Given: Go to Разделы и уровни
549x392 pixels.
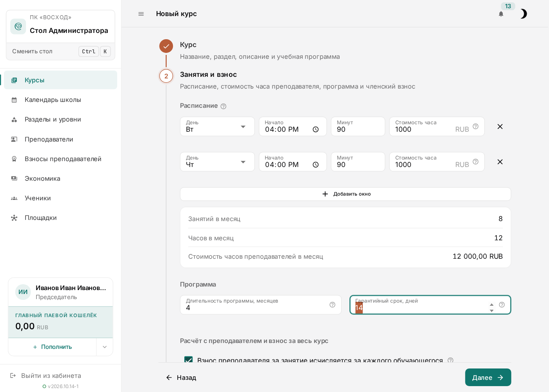Looking at the screenshot, I should coord(60,119).
